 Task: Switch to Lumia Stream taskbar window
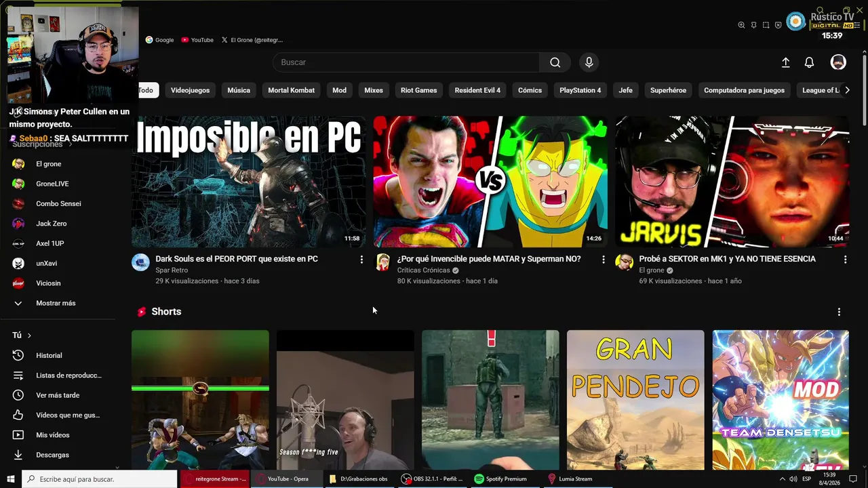[x=570, y=479]
